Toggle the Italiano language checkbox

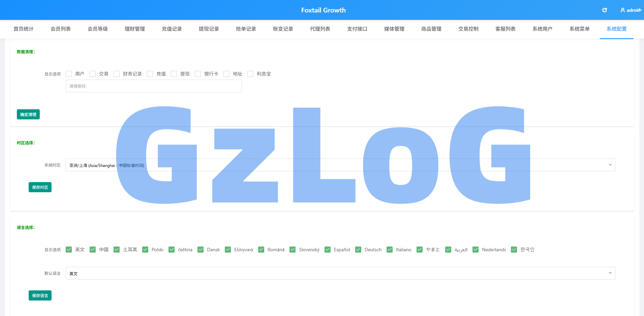[x=390, y=250]
